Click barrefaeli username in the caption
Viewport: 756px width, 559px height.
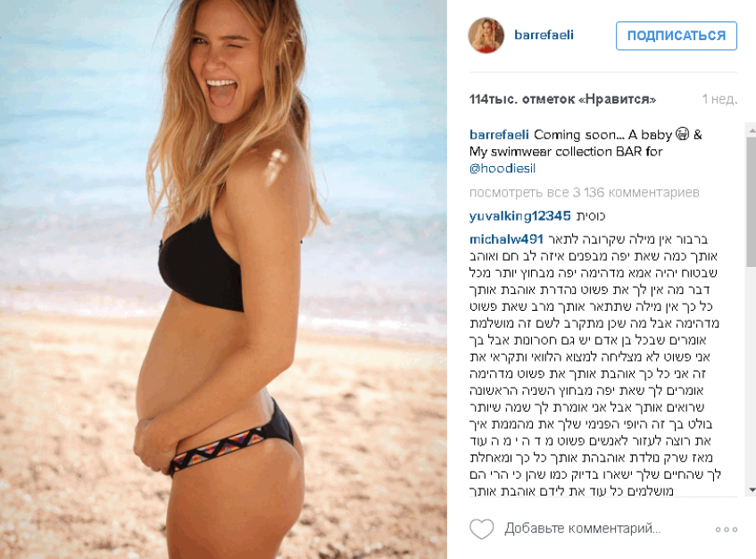click(499, 135)
